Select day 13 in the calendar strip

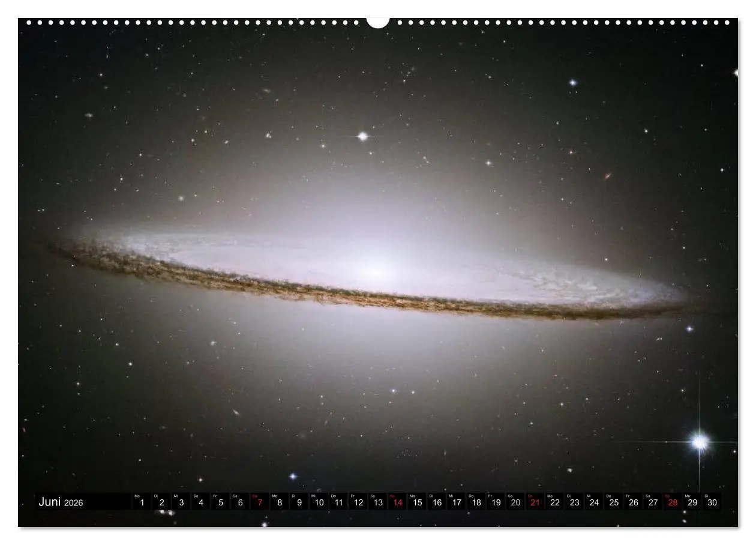pyautogui.click(x=378, y=502)
